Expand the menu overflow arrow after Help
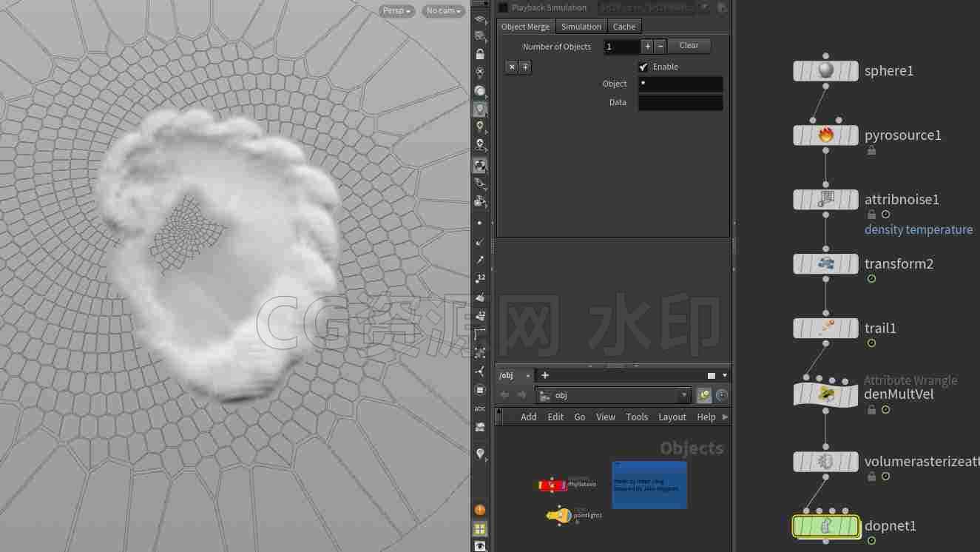The width and height of the screenshot is (980, 552). point(725,417)
